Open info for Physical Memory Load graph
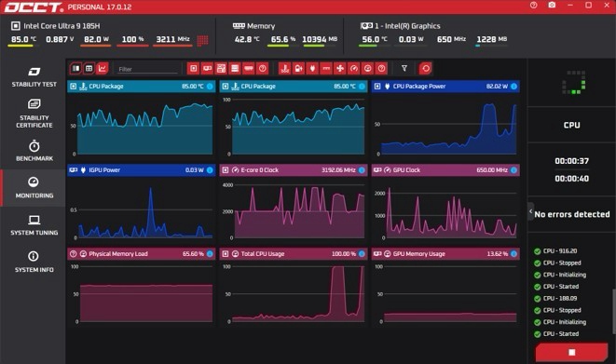The height and width of the screenshot is (364, 616). tap(211, 254)
